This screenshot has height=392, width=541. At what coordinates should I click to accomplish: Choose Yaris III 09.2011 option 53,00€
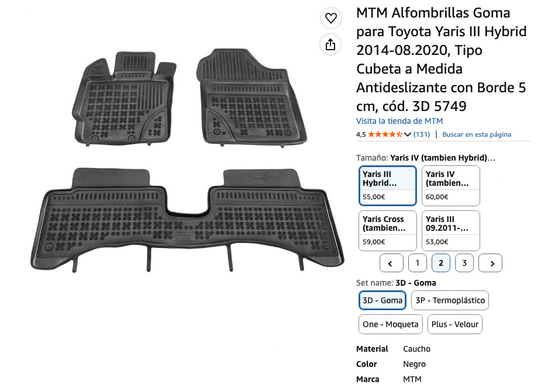click(450, 231)
